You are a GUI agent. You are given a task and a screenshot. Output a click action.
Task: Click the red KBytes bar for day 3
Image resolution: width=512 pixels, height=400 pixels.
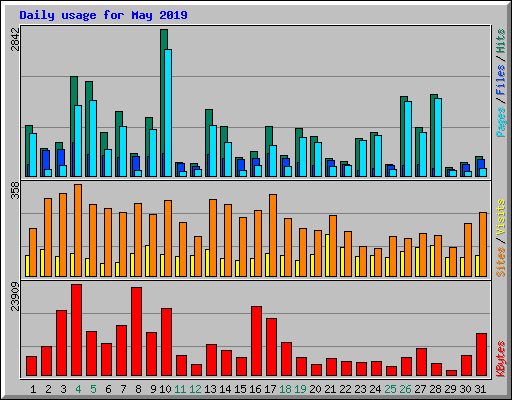point(61,343)
